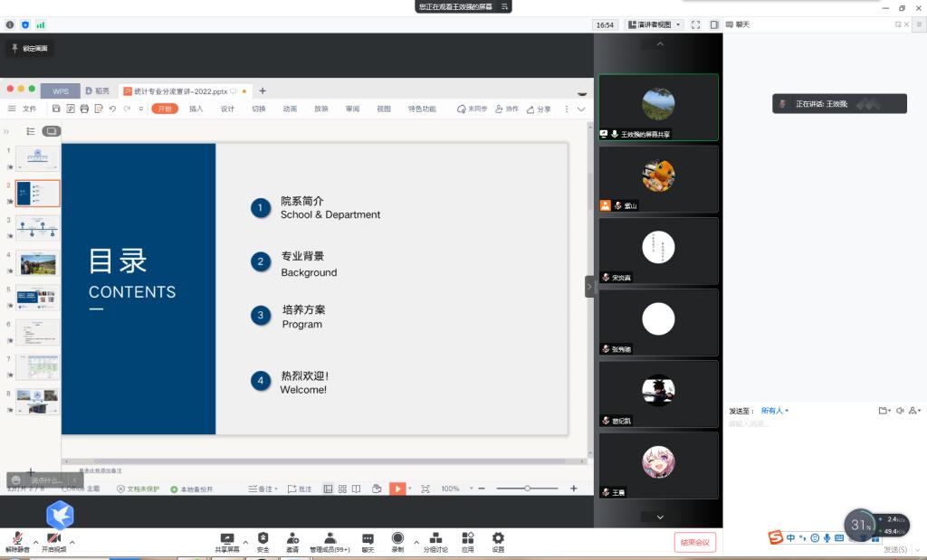Image resolution: width=927 pixels, height=560 pixels.
Task: Click the Share Screen (共享屏幕) icon
Action: pyautogui.click(x=227, y=540)
